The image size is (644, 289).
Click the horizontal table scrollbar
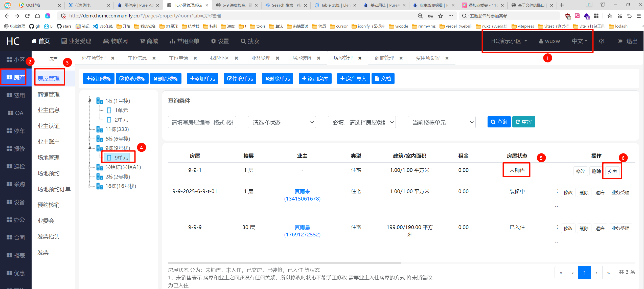[x=284, y=263]
